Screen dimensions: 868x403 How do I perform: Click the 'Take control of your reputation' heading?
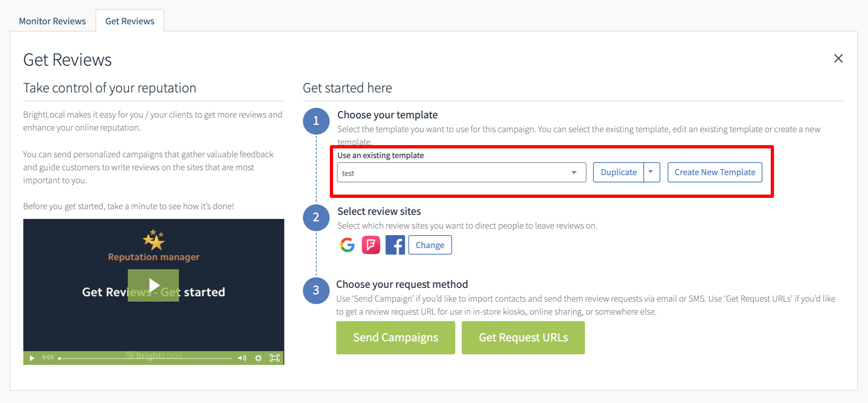point(110,88)
